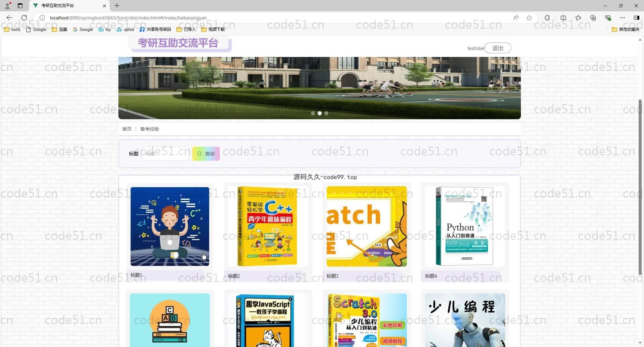Open a new tab with plus
Image resolution: width=644 pixels, height=347 pixels.
click(117, 6)
